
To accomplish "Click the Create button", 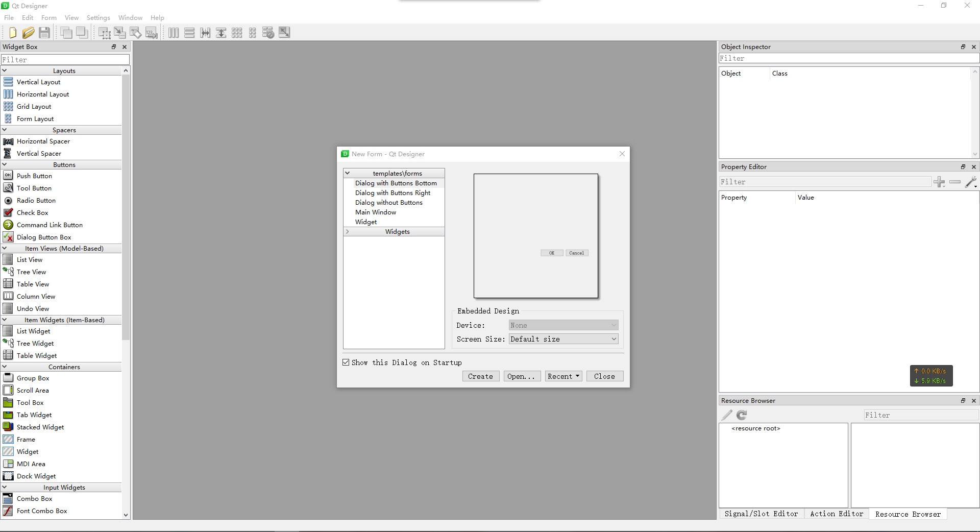I will [x=480, y=376].
